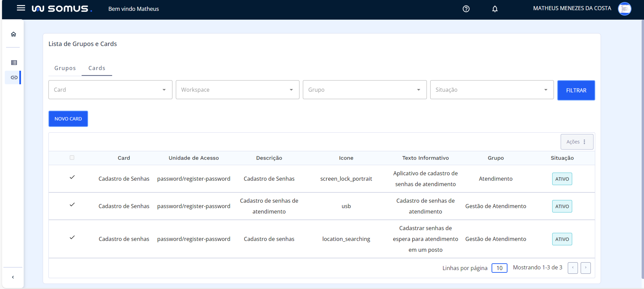The height and width of the screenshot is (289, 644).
Task: Click the NOVO CARD button
Action: pos(68,119)
